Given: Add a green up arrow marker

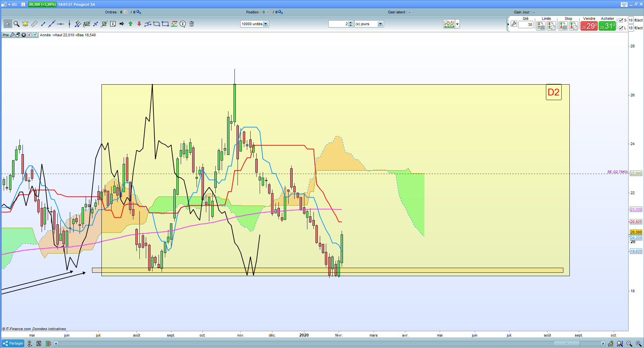Looking at the screenshot, I should [x=130, y=24].
